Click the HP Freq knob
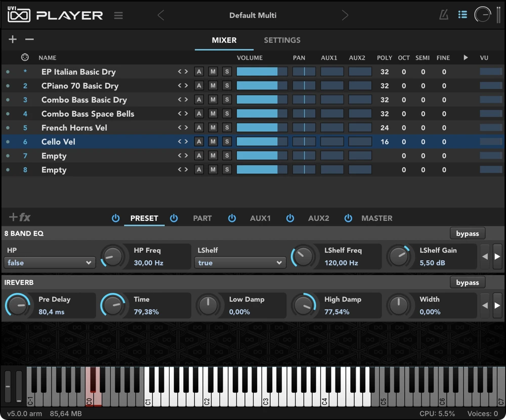 click(112, 257)
